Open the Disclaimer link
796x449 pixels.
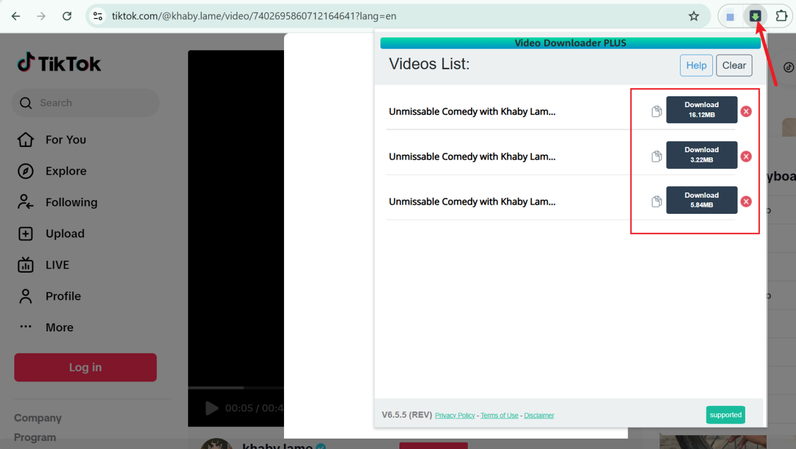click(x=539, y=415)
